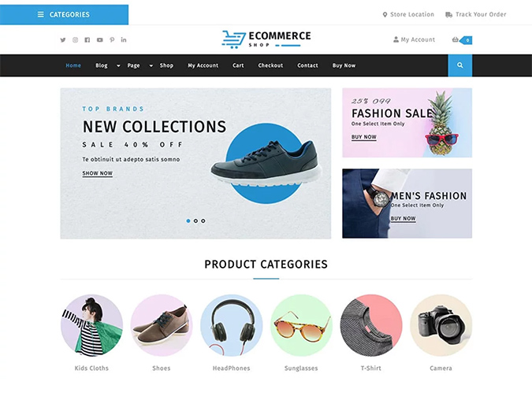This screenshot has height=400, width=532.
Task: Expand the Blog menu dropdown arrow
Action: (118, 66)
